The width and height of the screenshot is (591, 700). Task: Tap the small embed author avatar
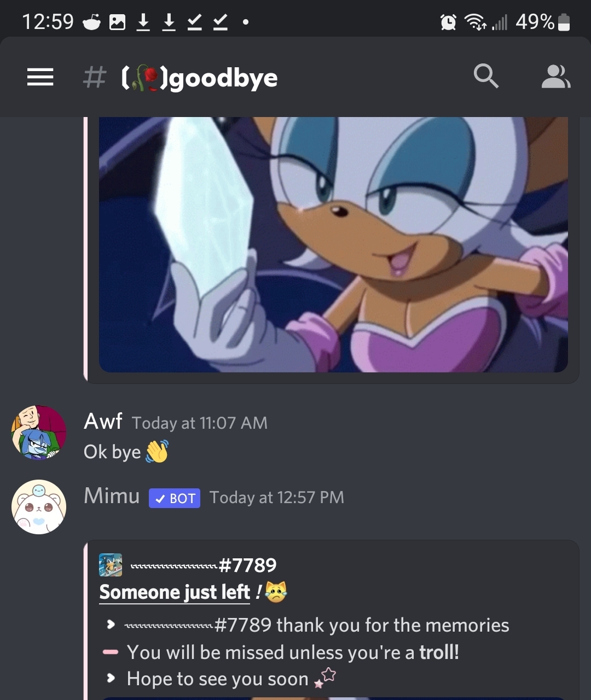coord(111,565)
